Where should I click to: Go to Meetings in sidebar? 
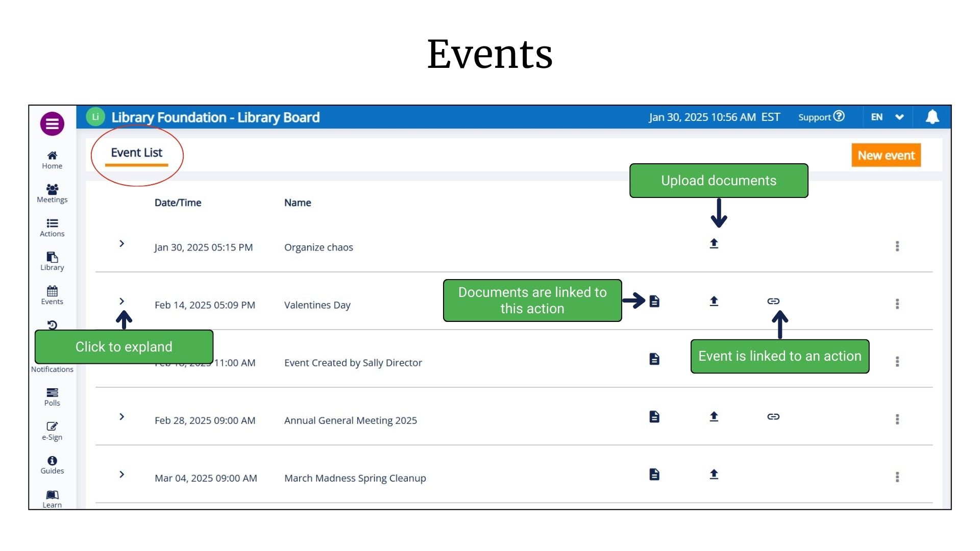tap(52, 193)
